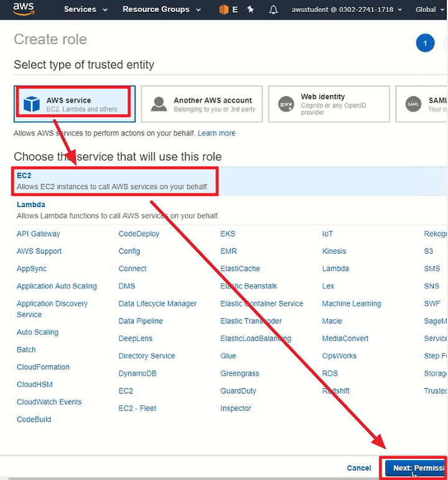Select ElastiCache service
Image resolution: width=448 pixels, height=480 pixels.
tap(240, 269)
